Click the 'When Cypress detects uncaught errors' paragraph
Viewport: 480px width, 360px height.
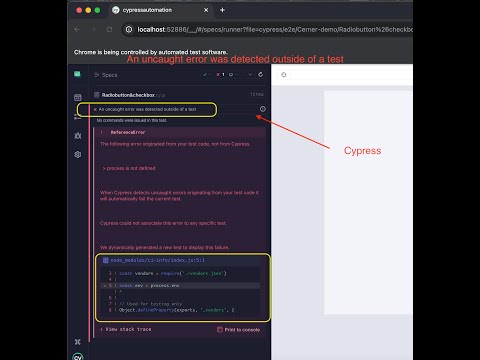(x=179, y=196)
